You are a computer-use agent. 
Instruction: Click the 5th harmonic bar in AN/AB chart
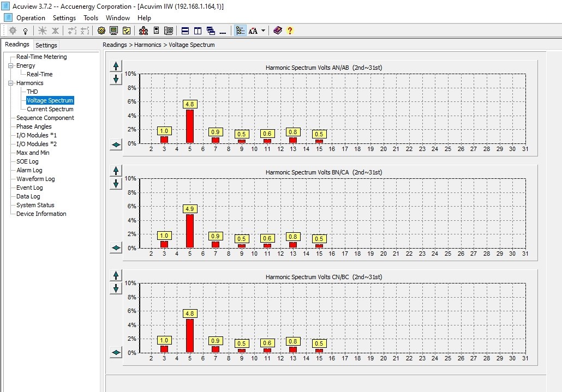click(189, 126)
